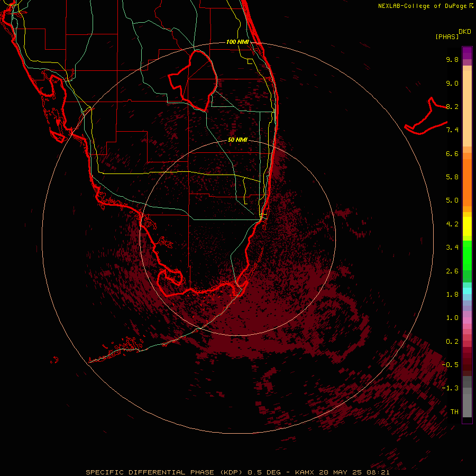The height and width of the screenshot is (476, 476).
Task: Click the TH threshold label on color scale
Action: (454, 412)
